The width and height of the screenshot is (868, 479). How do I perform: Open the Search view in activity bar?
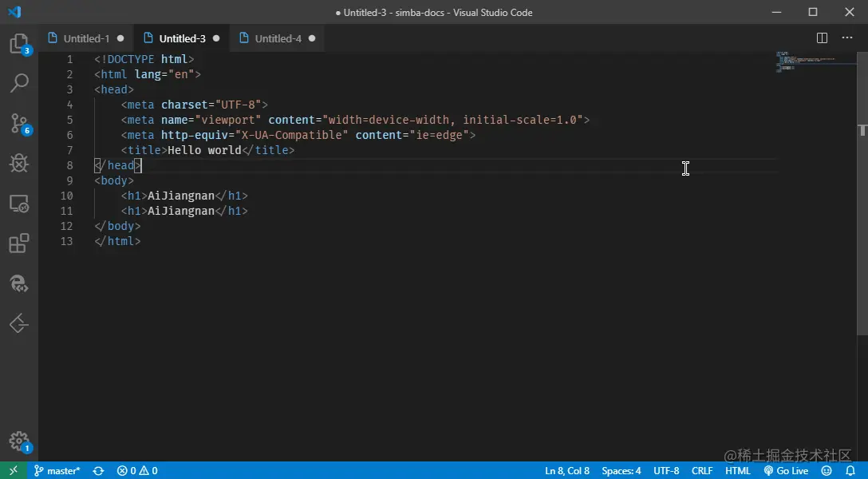point(19,83)
